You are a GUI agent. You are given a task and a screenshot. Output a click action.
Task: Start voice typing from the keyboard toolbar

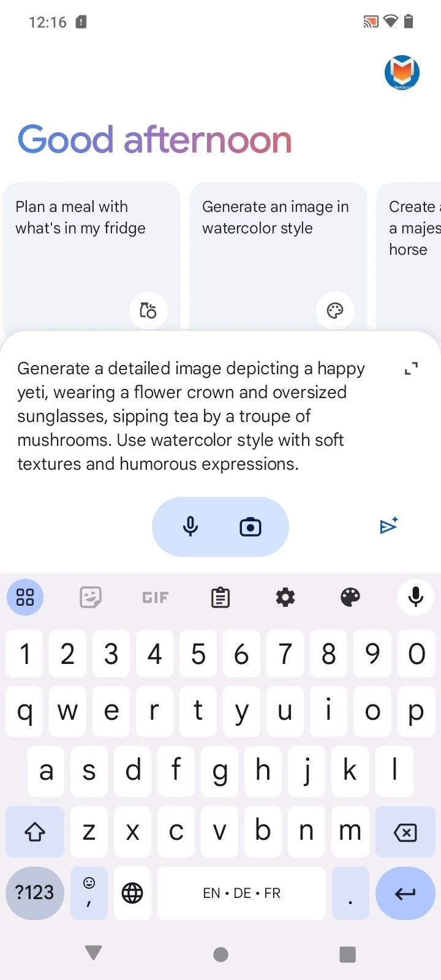(x=416, y=597)
